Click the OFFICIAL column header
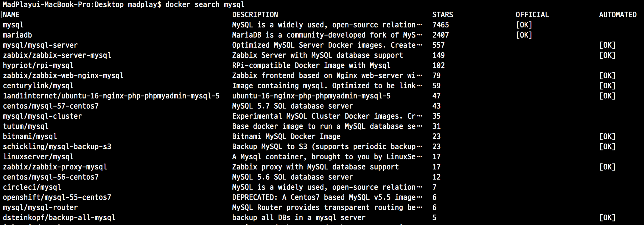Screen dimensions: 644x225 coord(532,15)
